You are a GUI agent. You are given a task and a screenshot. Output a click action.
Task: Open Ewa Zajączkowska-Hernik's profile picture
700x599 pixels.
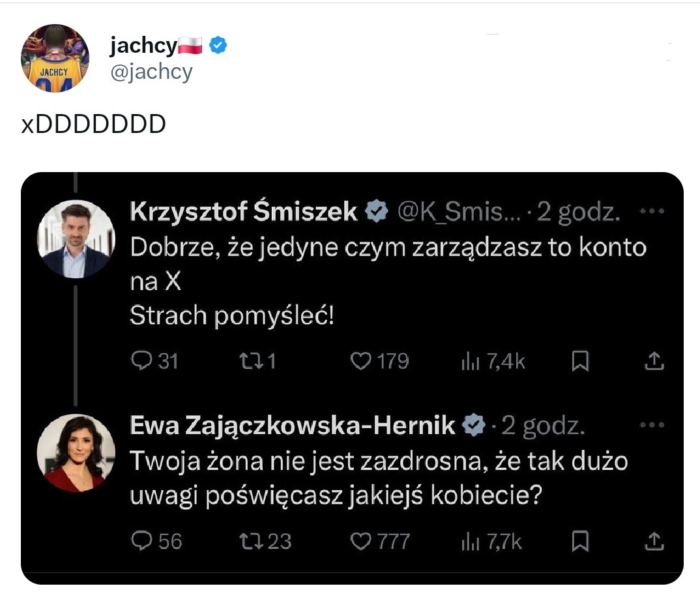pyautogui.click(x=76, y=452)
